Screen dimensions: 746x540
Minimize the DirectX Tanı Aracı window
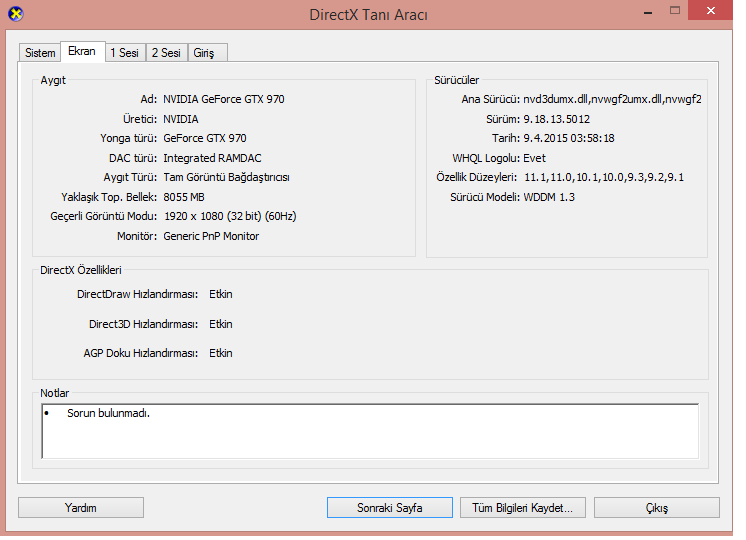(648, 11)
